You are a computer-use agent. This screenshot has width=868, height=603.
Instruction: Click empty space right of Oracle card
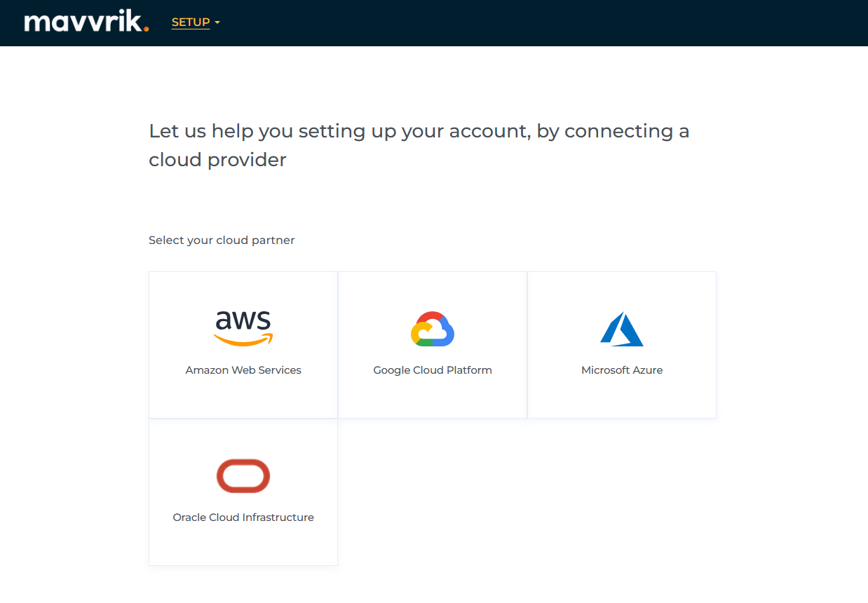tap(526, 492)
